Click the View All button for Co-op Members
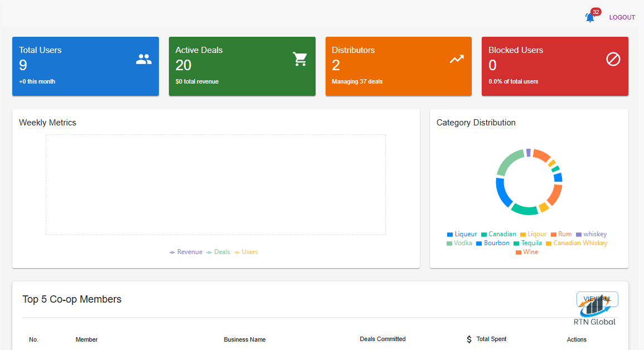Screen dimensions: 644x350 [597, 299]
